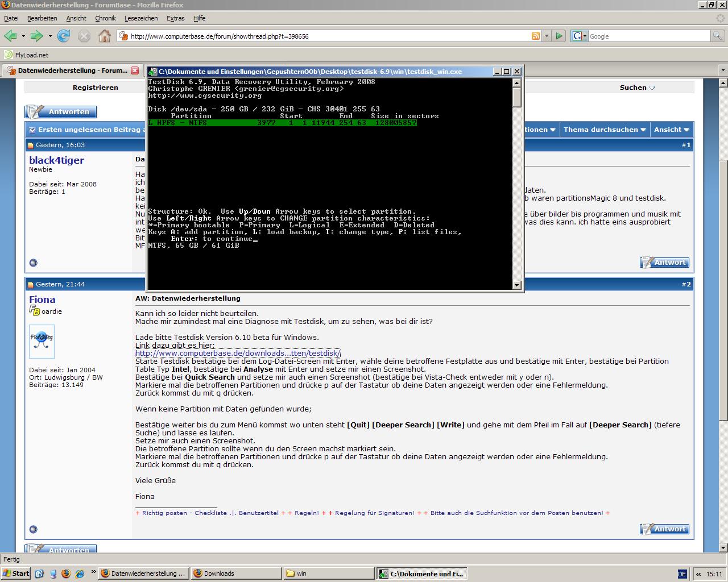Click the post icon beside Gestern, 21:44

(31, 284)
